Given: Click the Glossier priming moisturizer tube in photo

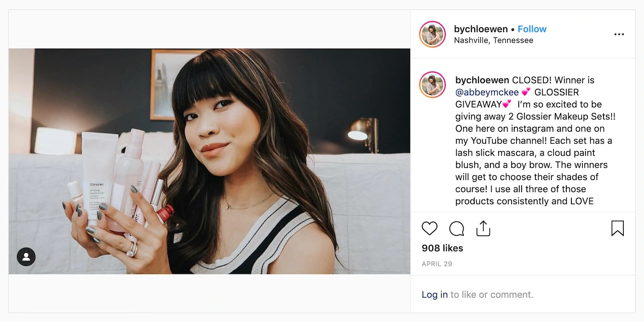Looking at the screenshot, I should pyautogui.click(x=98, y=175).
